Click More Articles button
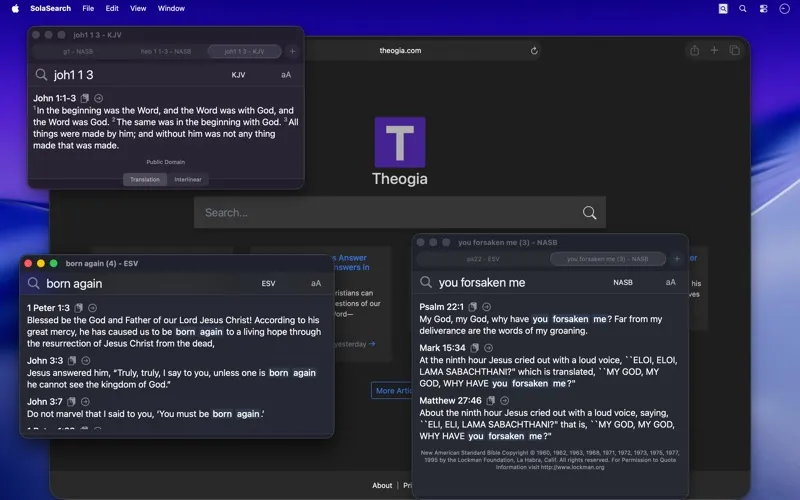800x500 pixels. click(x=392, y=390)
